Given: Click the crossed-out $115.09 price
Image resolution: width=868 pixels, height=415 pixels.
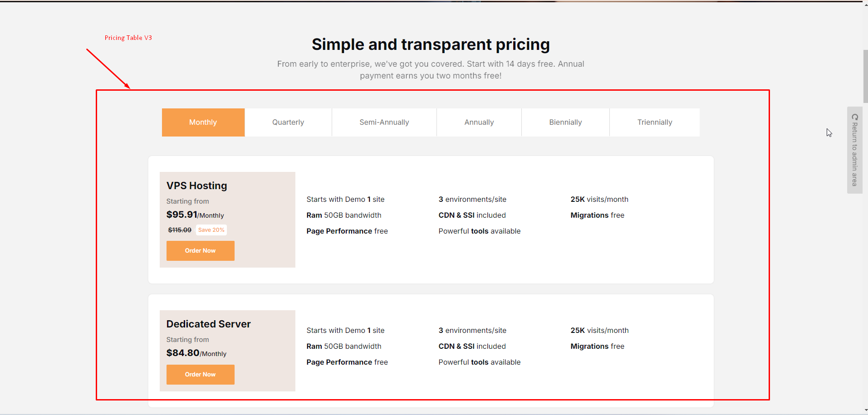Looking at the screenshot, I should [180, 230].
